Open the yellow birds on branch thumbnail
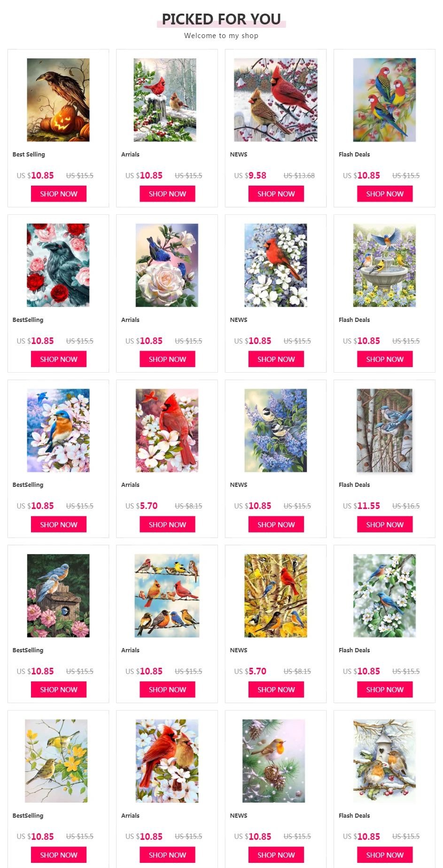443x868 pixels. [x=56, y=761]
